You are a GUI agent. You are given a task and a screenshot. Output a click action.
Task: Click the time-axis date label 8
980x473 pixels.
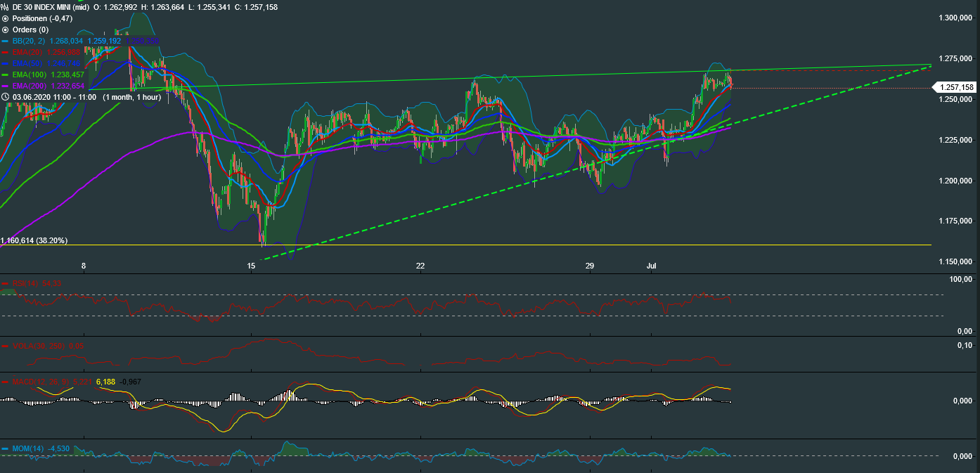click(x=84, y=266)
